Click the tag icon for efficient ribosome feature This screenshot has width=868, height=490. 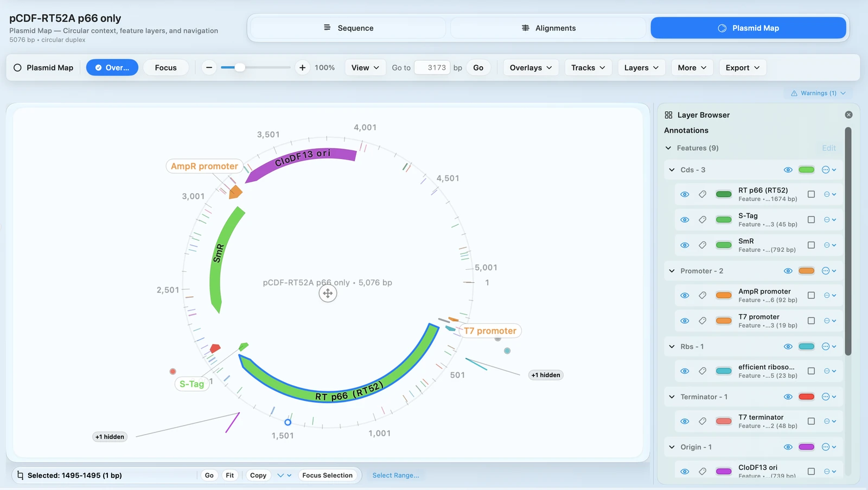[703, 371]
